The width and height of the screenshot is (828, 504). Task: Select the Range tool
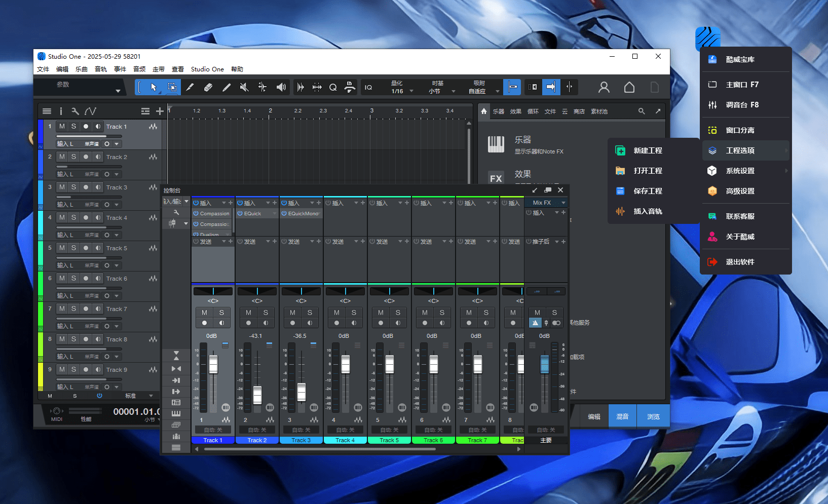(x=172, y=87)
